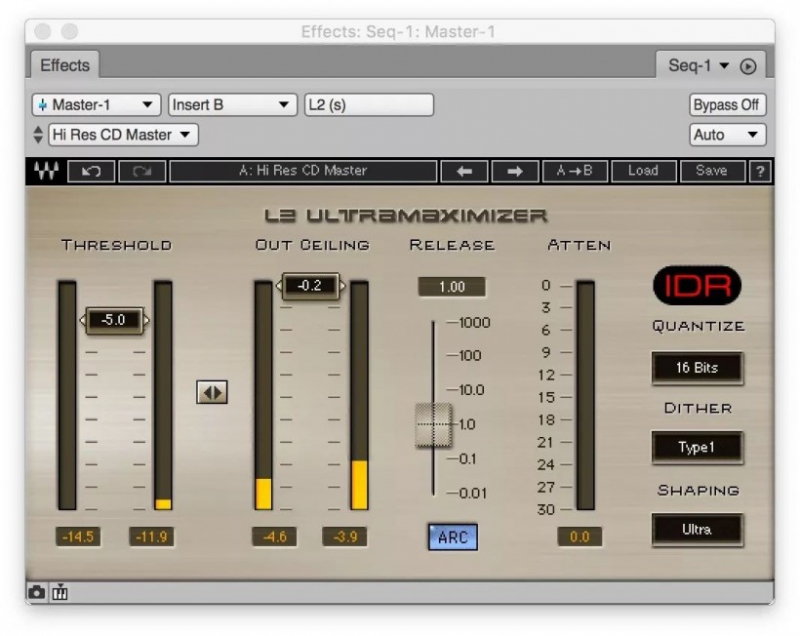Load next preset with right arrow
Image resolution: width=800 pixels, height=636 pixels.
point(515,171)
